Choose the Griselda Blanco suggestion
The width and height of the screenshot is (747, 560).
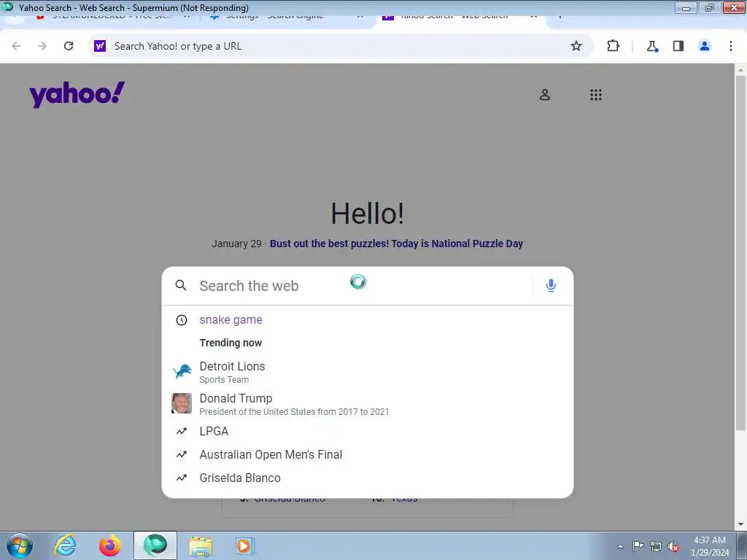point(368,478)
